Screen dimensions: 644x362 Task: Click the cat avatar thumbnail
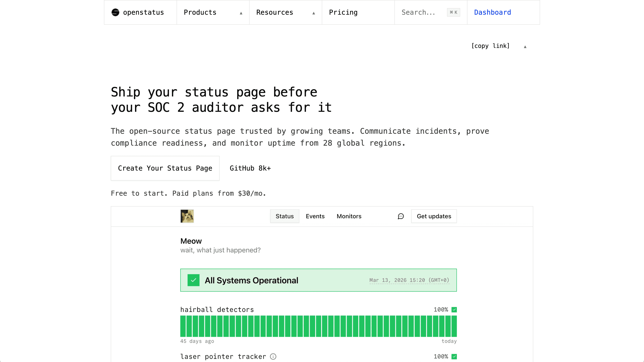pos(187,216)
